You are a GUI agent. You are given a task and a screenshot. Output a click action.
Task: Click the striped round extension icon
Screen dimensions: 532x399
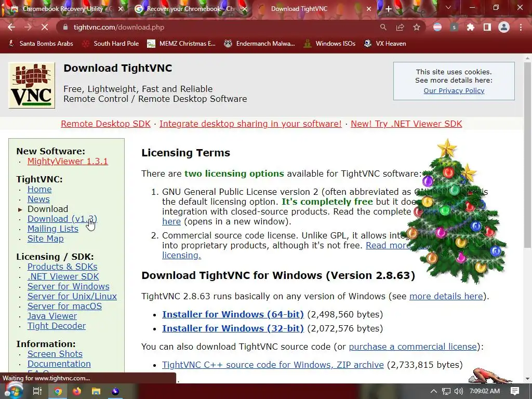(437, 27)
